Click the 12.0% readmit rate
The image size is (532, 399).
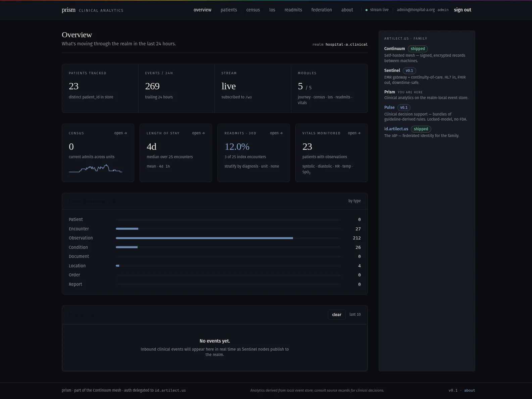pyautogui.click(x=237, y=146)
